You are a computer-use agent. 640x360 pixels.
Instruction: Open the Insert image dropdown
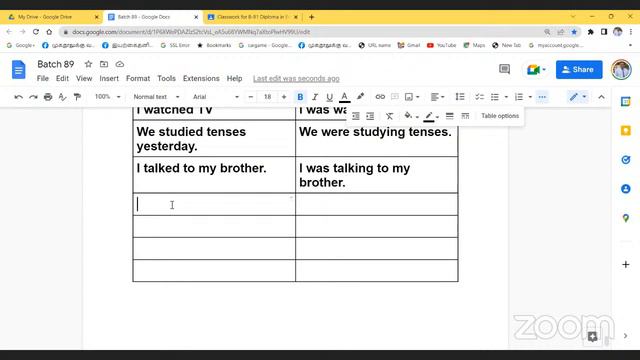coord(411,97)
